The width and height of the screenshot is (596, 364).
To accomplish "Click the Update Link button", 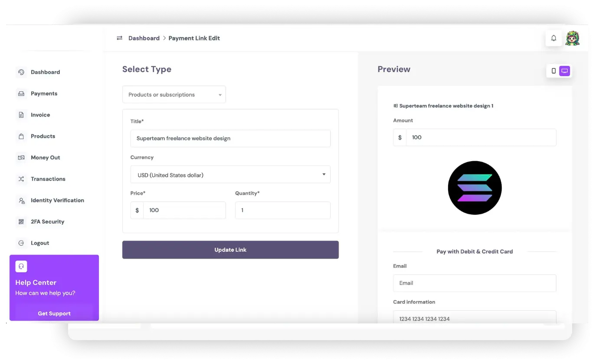I will pyautogui.click(x=230, y=250).
